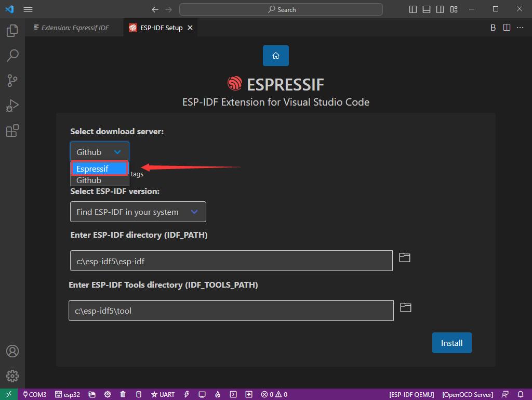Choose Espressif from the download server list
The image size is (532, 400).
pos(99,169)
